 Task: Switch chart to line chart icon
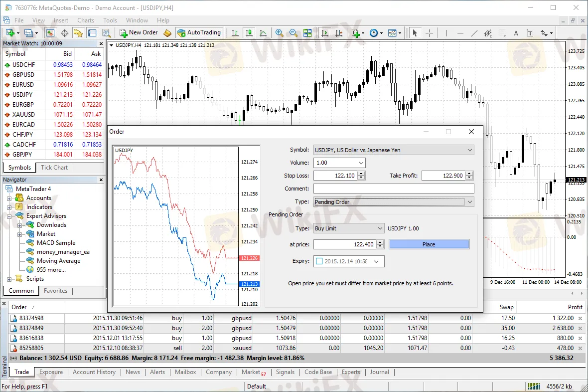point(263,33)
